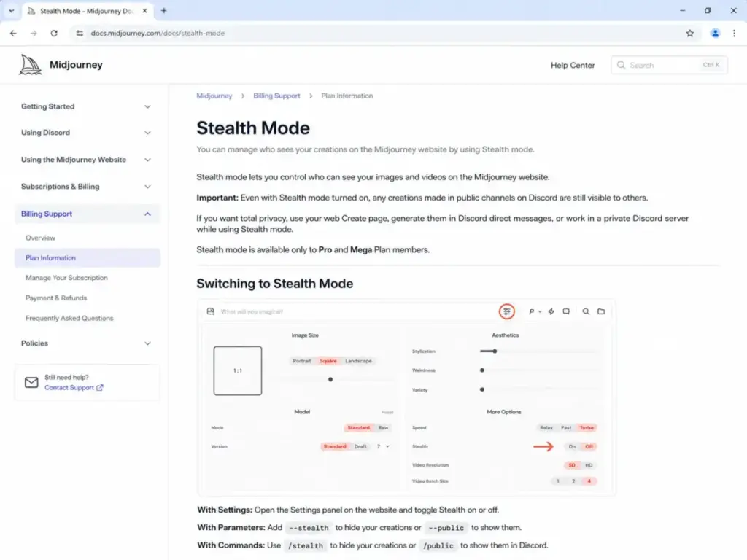Click the Midjourney breadcrumb link
This screenshot has height=560, width=747.
click(214, 96)
